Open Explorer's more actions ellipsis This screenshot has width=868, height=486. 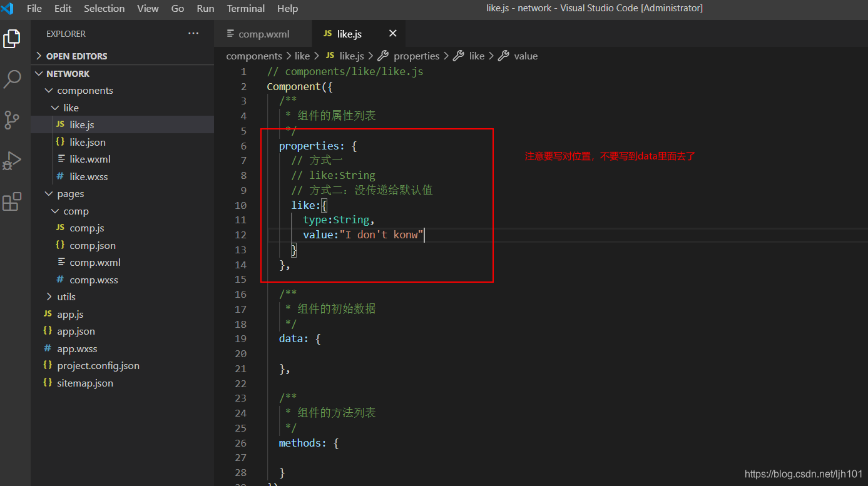tap(193, 34)
